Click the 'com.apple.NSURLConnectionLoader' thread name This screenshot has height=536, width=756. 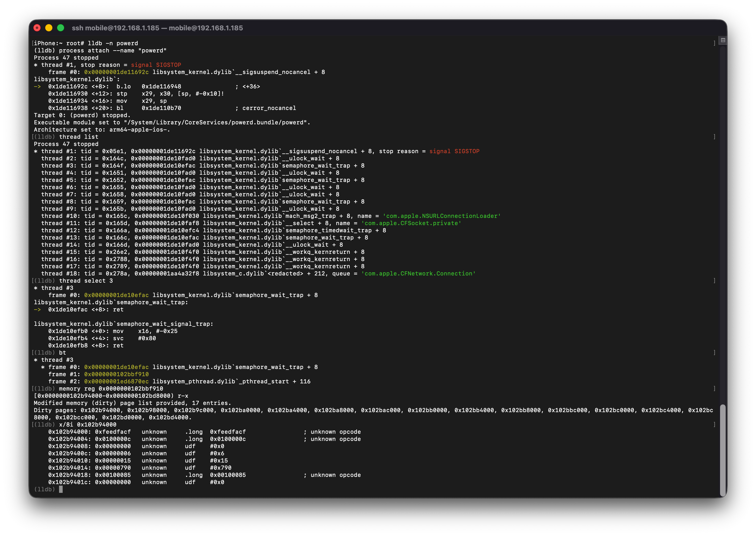coord(442,216)
